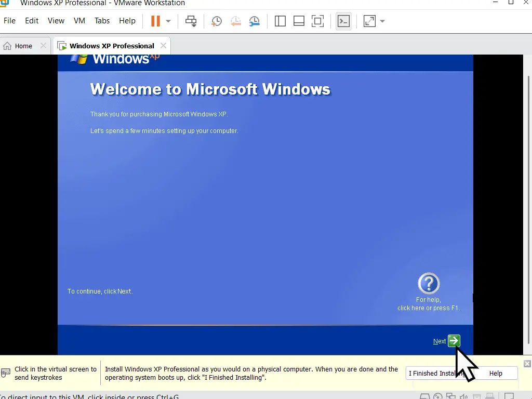Click the blue question mark help icon
Image resolution: width=532 pixels, height=399 pixels.
429,283
